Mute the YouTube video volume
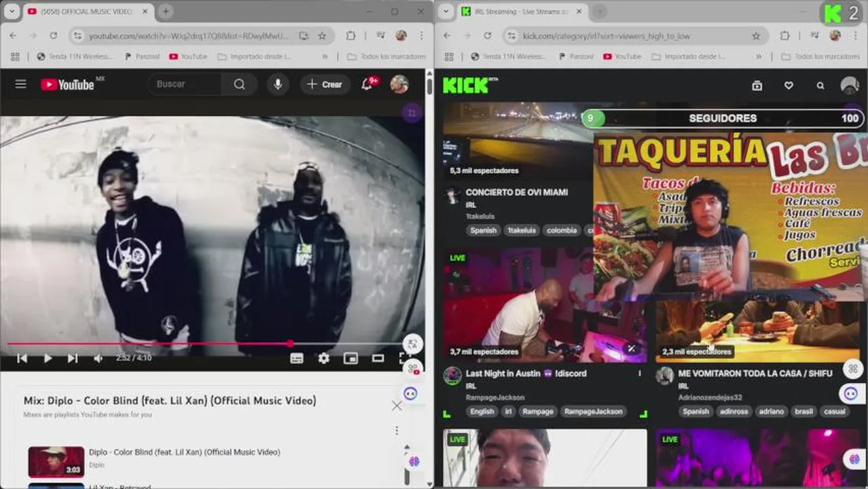Image resolution: width=868 pixels, height=489 pixels. point(98,358)
